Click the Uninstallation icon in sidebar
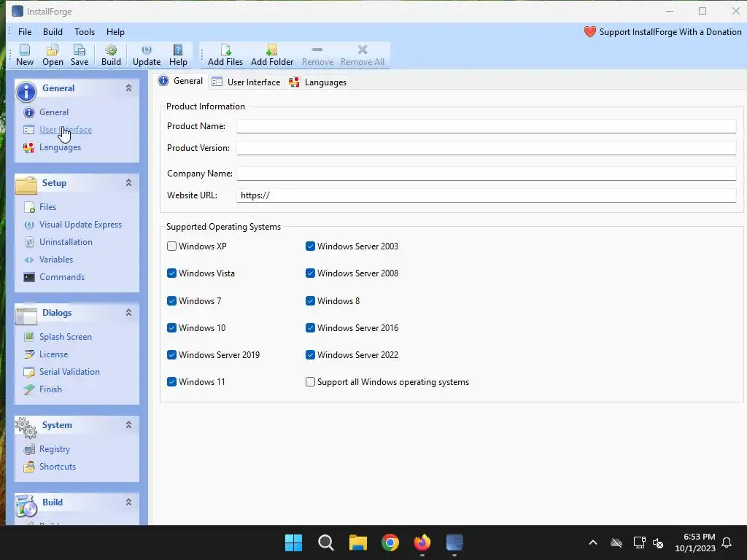The height and width of the screenshot is (560, 747). coord(29,242)
